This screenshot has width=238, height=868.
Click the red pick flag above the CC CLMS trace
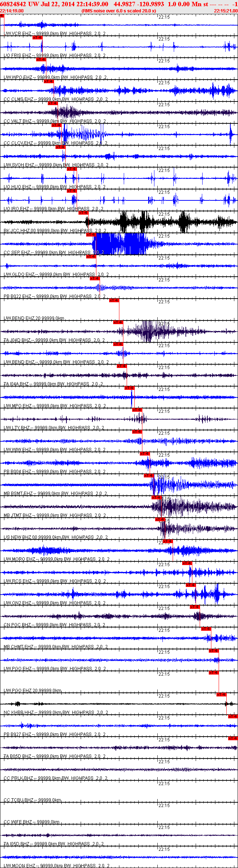click(x=49, y=81)
